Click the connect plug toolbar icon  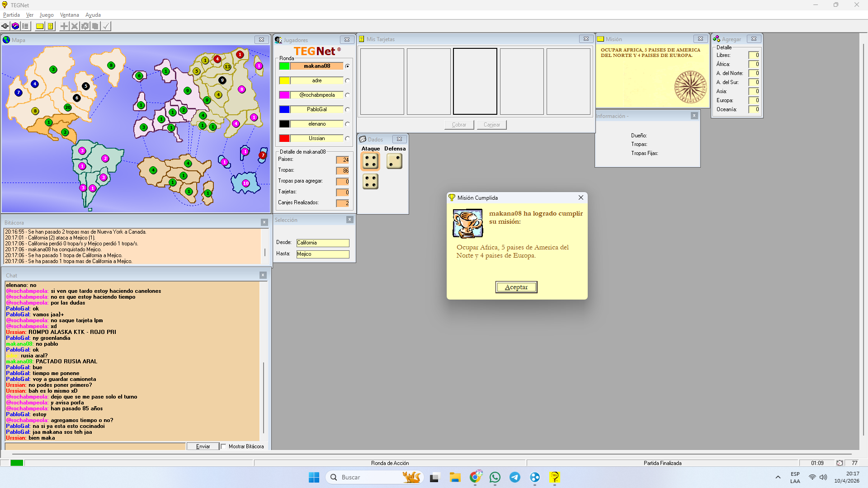click(5, 26)
